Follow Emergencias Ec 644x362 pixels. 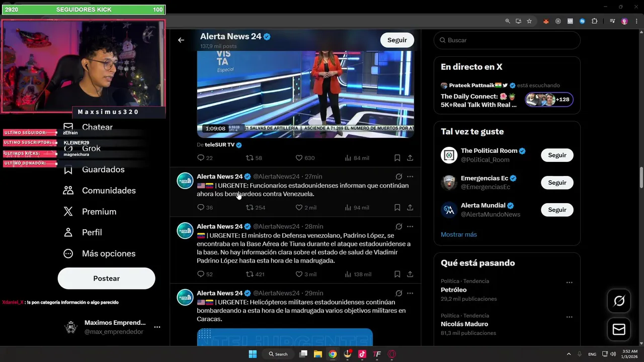[x=557, y=183]
